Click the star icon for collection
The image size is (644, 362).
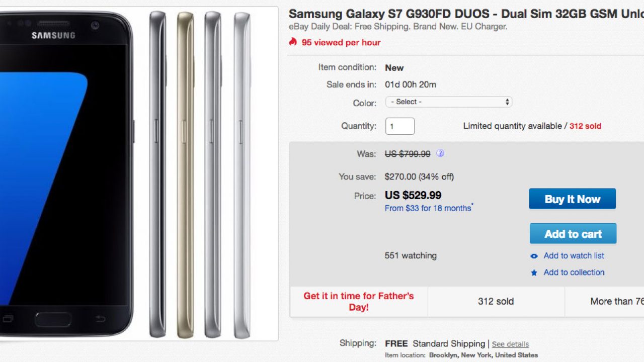(534, 273)
